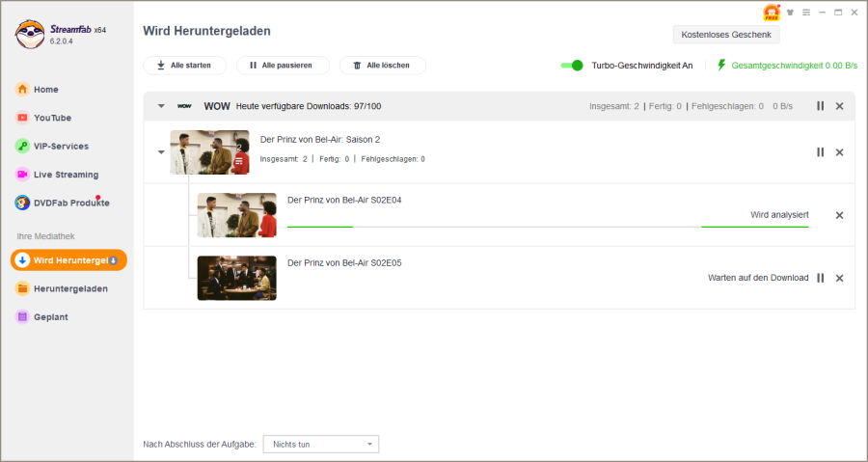Remove the WOW download group

tap(839, 106)
